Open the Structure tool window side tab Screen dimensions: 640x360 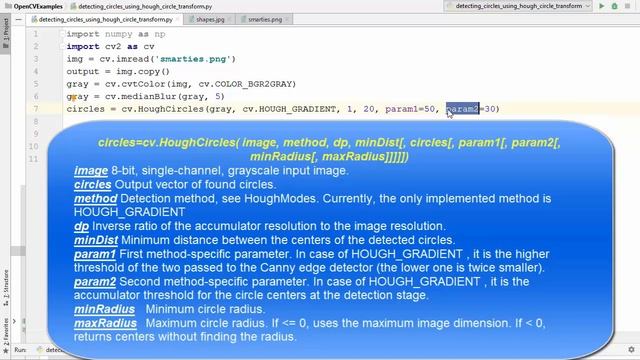click(6, 288)
